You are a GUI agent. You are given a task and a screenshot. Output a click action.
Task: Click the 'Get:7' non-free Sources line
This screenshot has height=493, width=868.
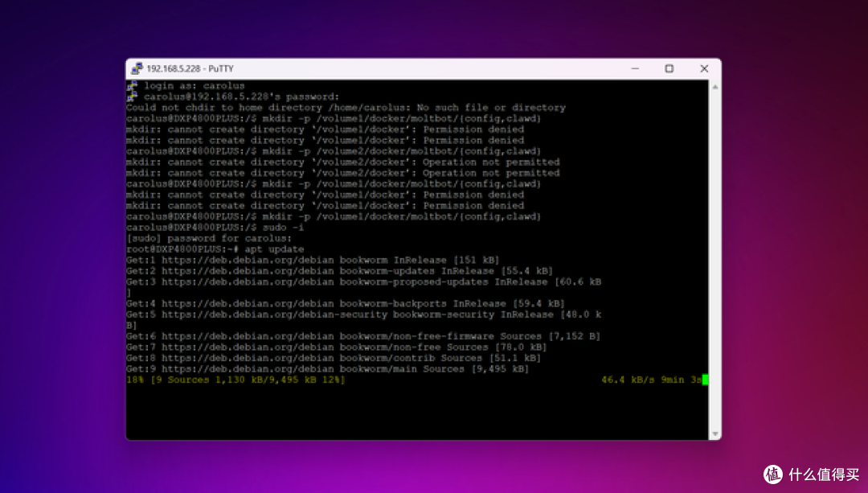pyautogui.click(x=337, y=347)
